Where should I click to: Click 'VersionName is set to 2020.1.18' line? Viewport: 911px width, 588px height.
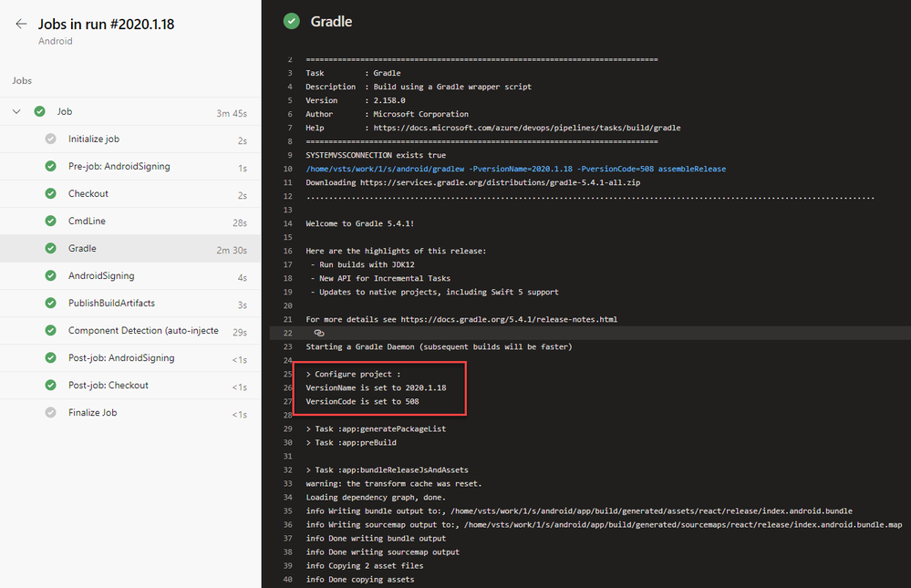click(x=376, y=387)
